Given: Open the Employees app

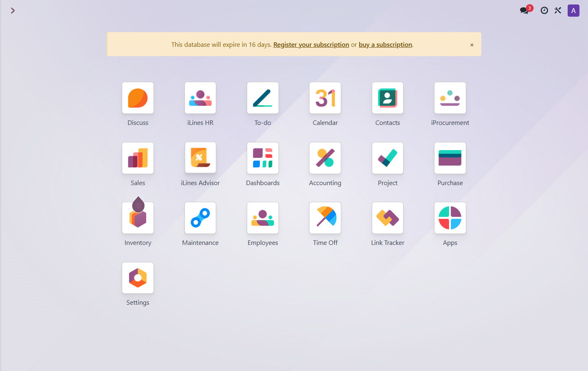Looking at the screenshot, I should [263, 218].
